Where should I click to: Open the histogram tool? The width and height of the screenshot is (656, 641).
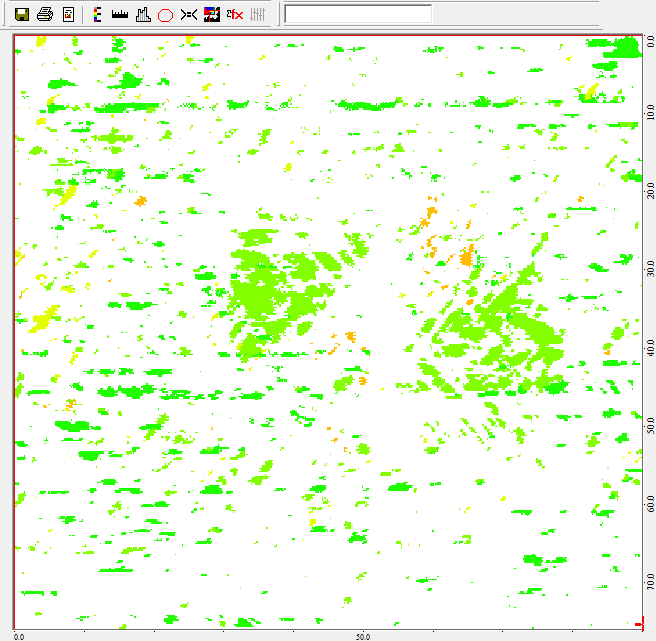pos(143,15)
